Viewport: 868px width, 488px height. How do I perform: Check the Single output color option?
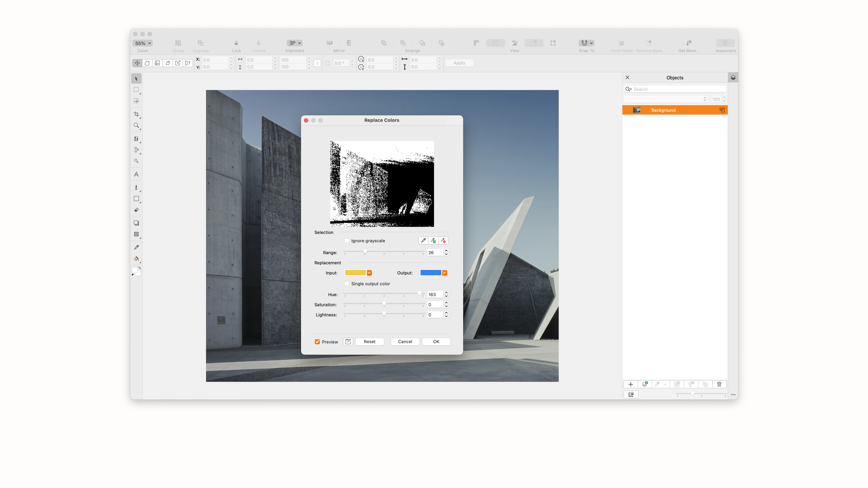(x=347, y=284)
